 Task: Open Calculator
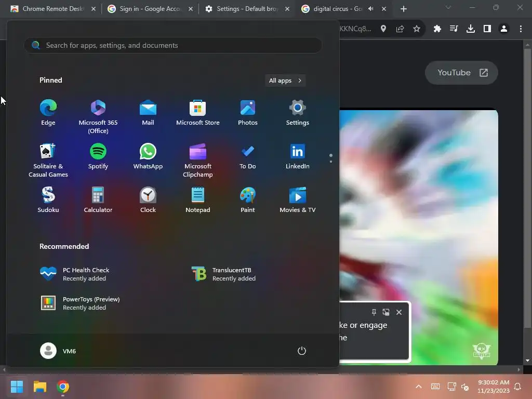click(98, 200)
